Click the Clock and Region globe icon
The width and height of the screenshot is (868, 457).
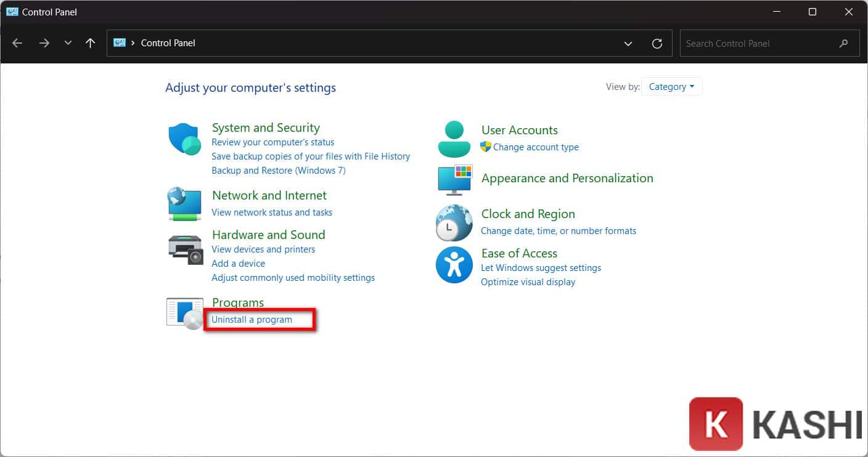point(454,222)
